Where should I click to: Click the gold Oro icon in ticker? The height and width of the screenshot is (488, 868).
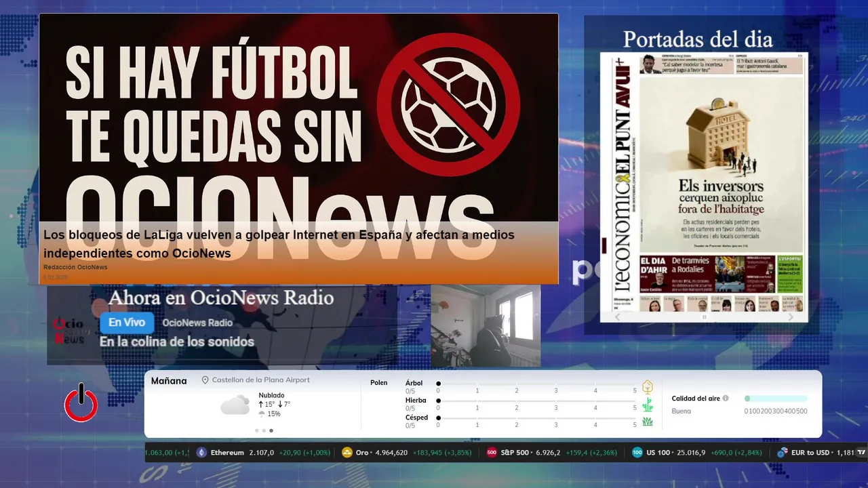tap(347, 453)
